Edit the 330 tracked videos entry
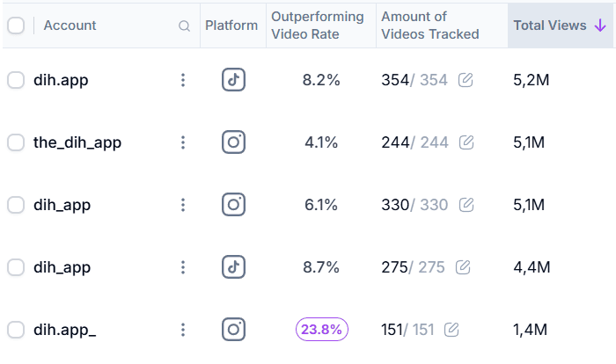 click(466, 205)
